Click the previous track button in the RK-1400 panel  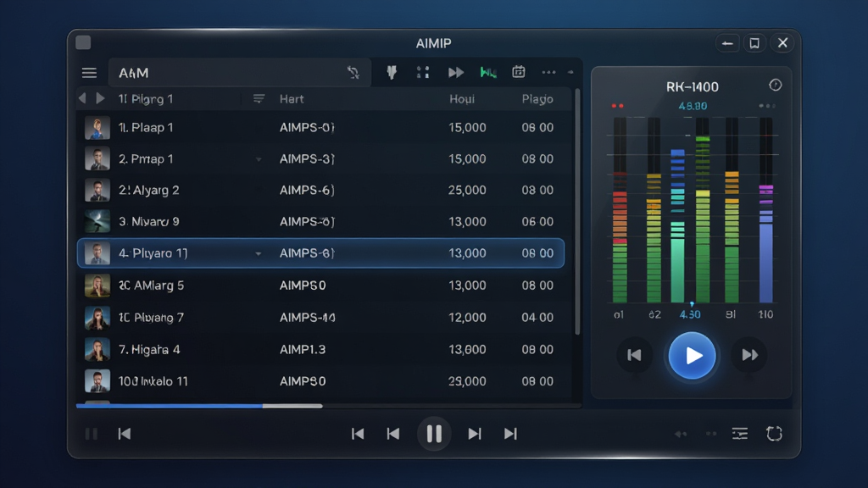pos(634,355)
